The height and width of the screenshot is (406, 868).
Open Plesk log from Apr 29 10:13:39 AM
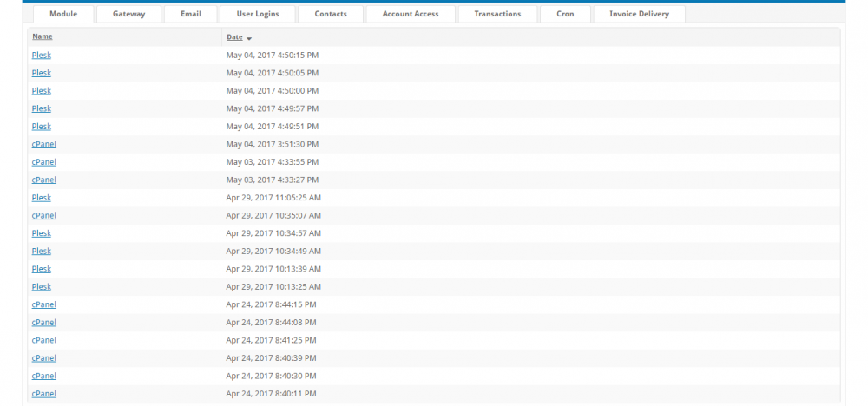pos(42,269)
